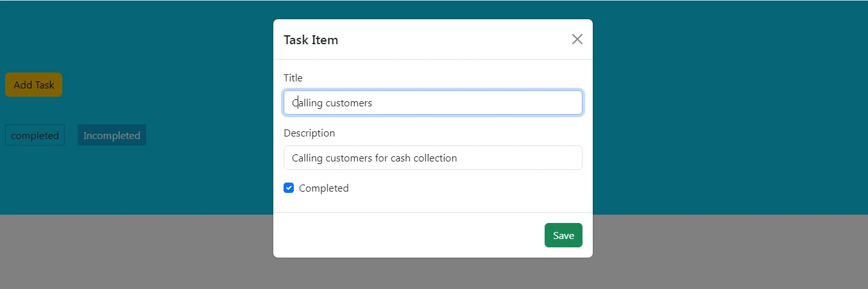The height and width of the screenshot is (289, 868).
Task: Click the Completed checkbox label text
Action: pyautogui.click(x=323, y=188)
